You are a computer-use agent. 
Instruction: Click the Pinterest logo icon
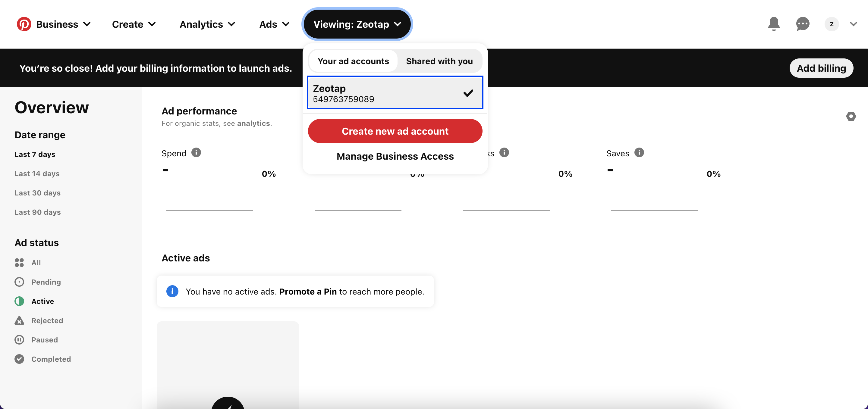point(24,24)
